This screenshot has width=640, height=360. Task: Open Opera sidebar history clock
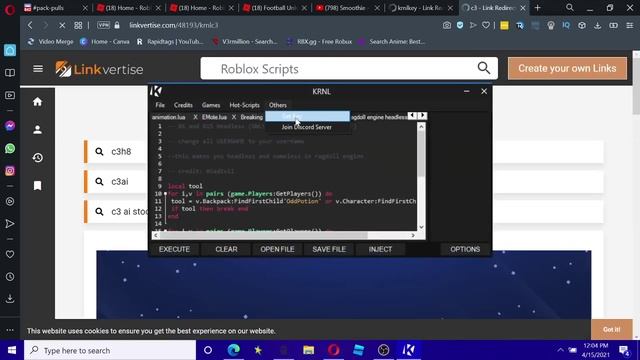coord(10,277)
